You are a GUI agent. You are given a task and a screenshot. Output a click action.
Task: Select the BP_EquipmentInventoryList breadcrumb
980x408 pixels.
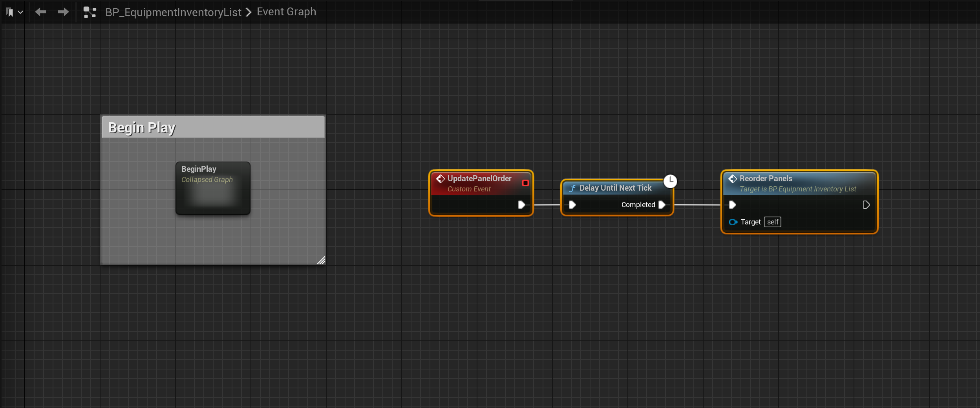point(173,12)
